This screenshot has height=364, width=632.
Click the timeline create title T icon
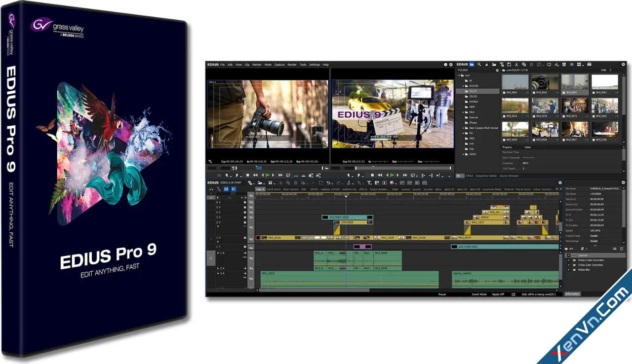[369, 183]
